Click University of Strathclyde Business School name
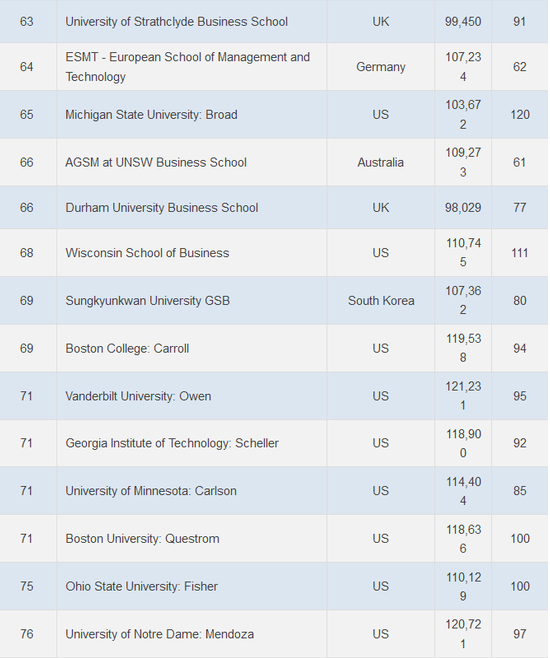 point(176,21)
